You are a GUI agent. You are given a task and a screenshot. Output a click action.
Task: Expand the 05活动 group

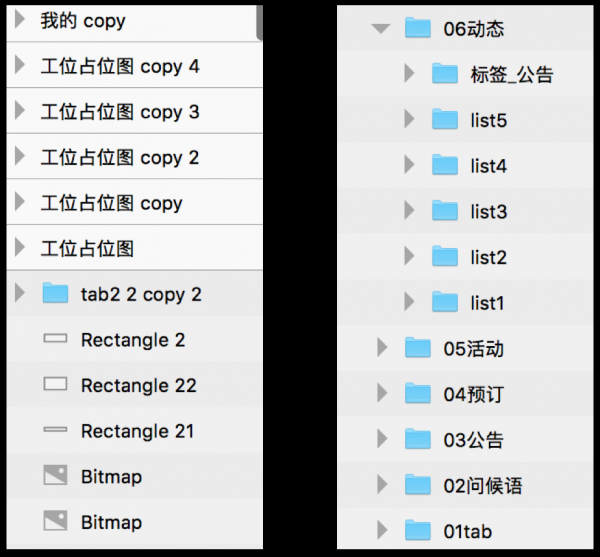point(381,348)
